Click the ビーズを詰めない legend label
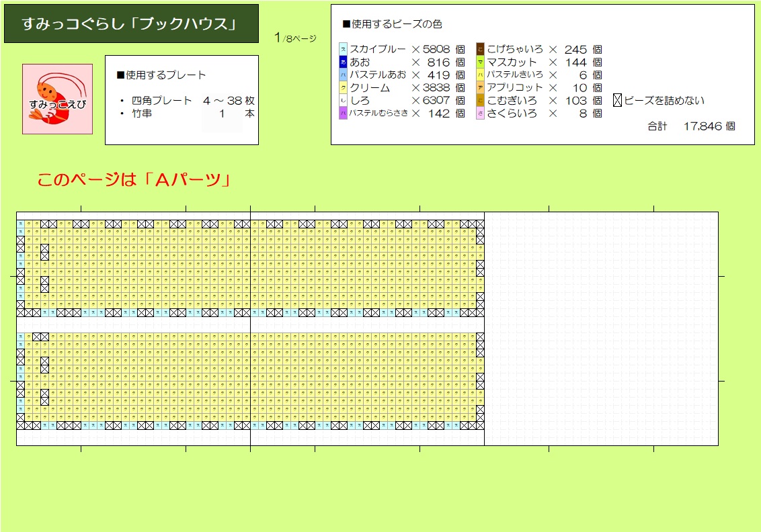761x532 pixels. [664, 100]
